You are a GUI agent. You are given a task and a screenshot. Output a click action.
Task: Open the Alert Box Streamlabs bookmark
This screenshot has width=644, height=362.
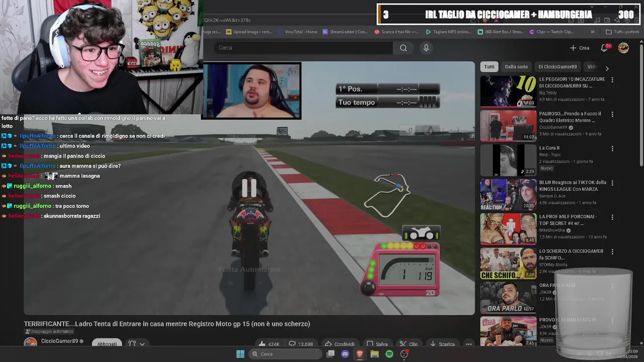501,32
